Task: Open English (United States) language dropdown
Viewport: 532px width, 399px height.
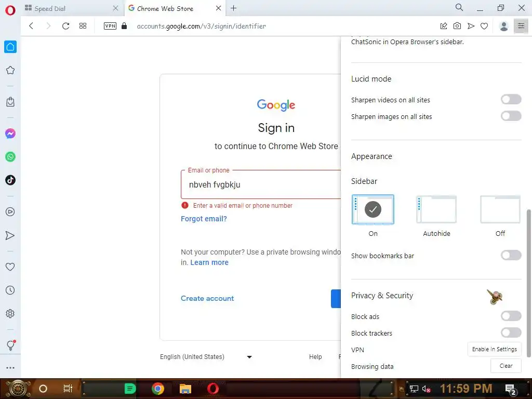Action: 206,356
